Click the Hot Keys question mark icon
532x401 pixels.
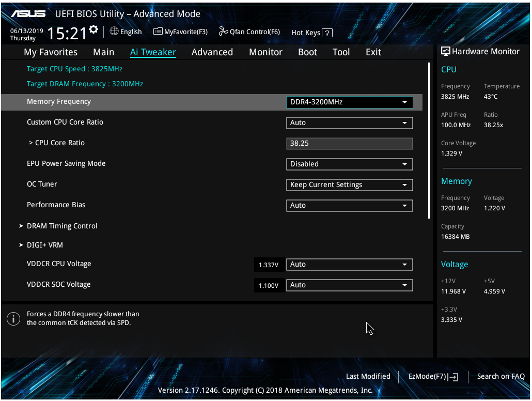point(327,33)
